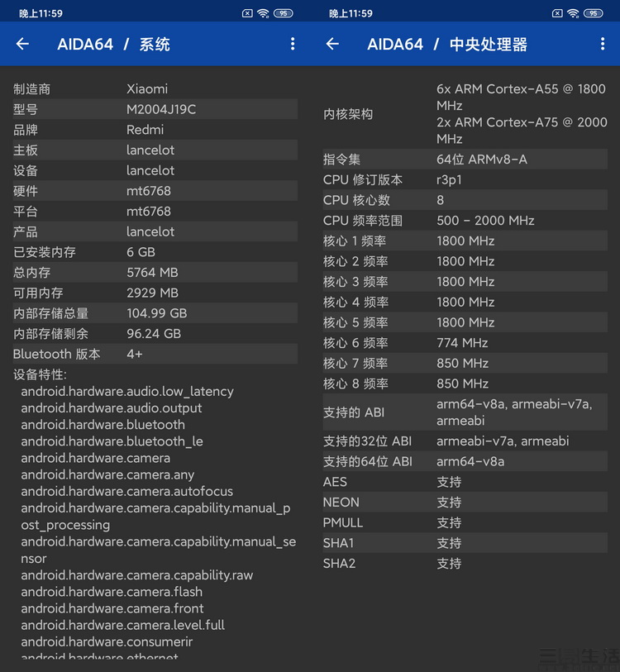Tap battery indicator in left status bar

[x=283, y=13]
